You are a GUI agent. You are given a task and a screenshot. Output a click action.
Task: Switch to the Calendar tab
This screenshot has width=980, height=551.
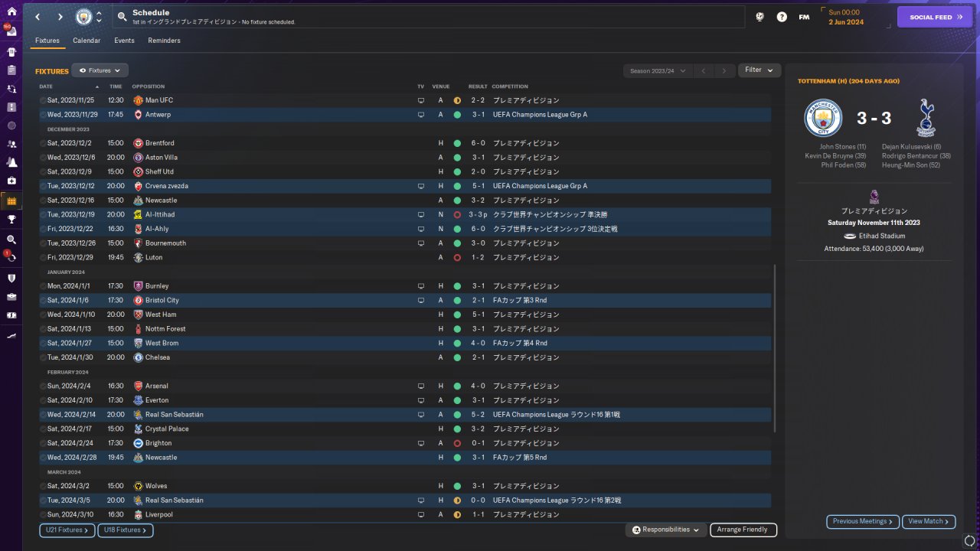(x=87, y=41)
